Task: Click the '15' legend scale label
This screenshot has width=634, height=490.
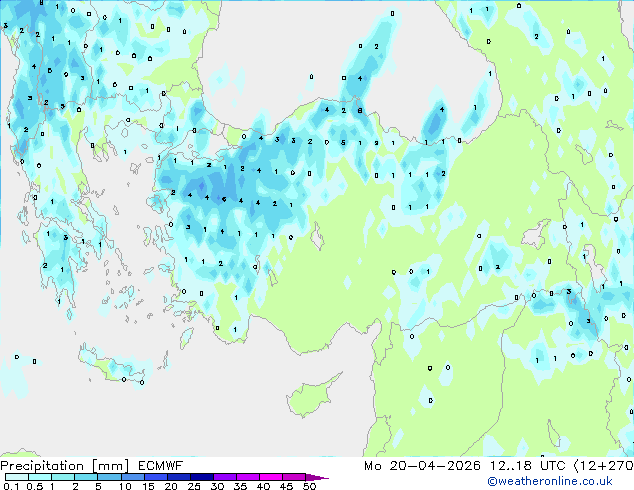Action: click(x=148, y=486)
